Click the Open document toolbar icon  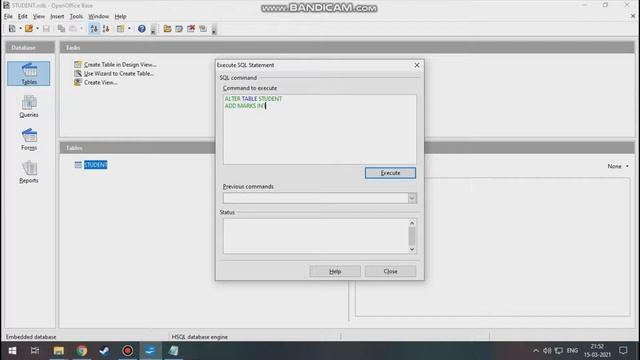(x=29, y=29)
